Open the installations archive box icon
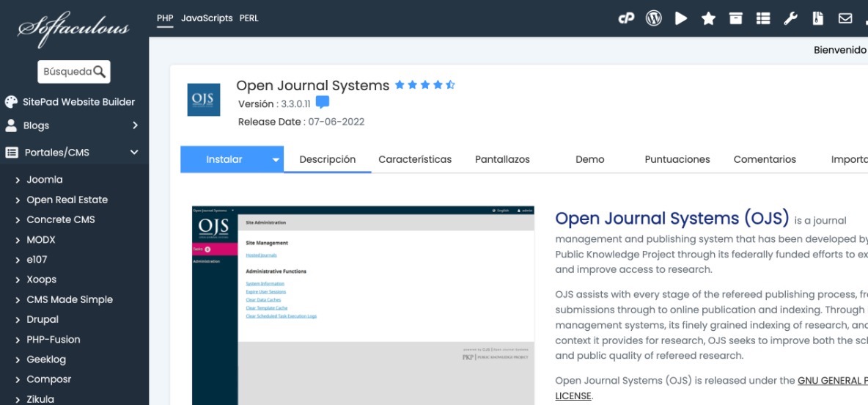Viewport: 868px width, 405px height. click(736, 18)
